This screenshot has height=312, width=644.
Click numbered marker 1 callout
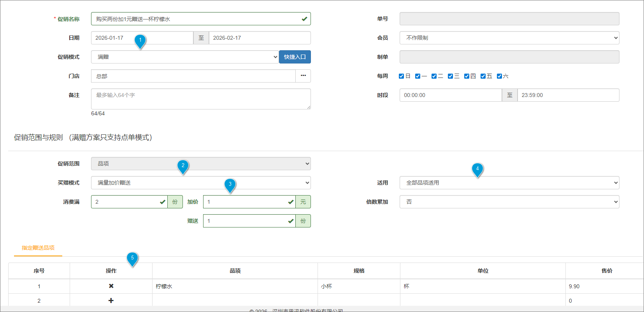140,41
